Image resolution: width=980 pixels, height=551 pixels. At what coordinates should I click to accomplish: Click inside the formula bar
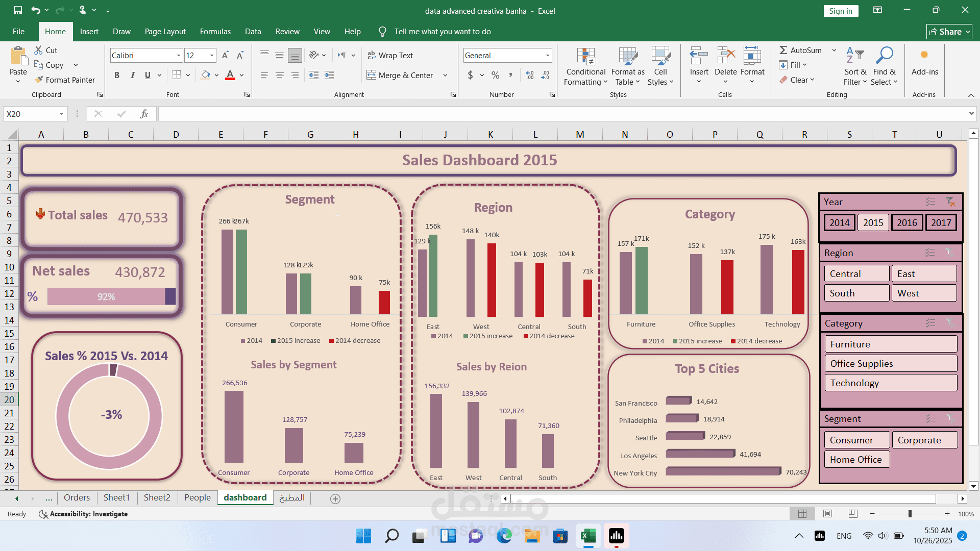(x=357, y=113)
